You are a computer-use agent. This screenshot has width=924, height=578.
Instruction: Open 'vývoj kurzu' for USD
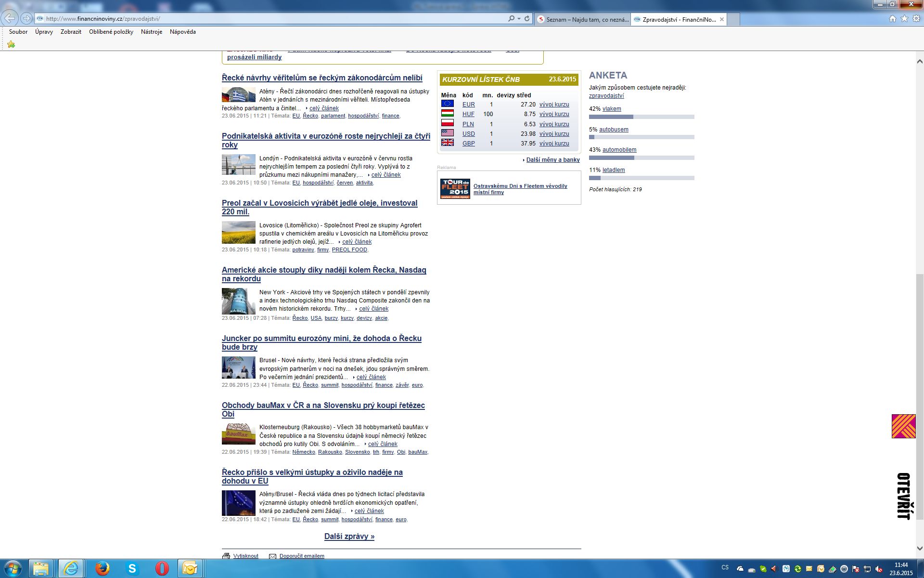(x=554, y=134)
